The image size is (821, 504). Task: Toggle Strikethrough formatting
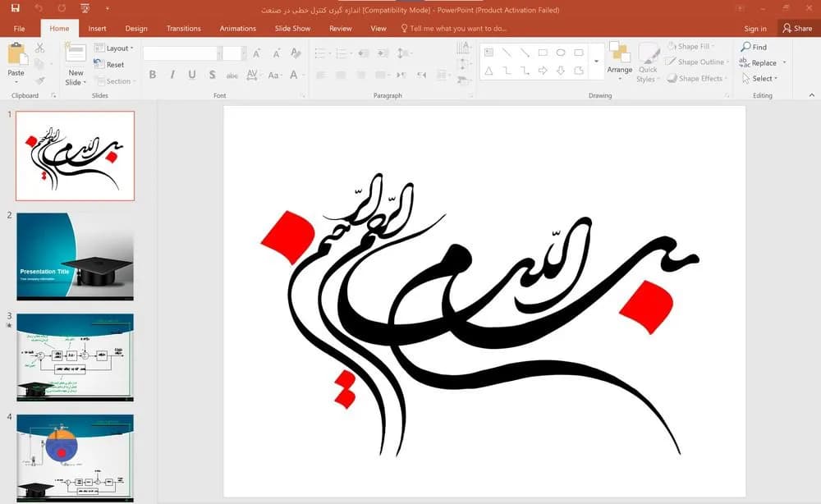(232, 76)
